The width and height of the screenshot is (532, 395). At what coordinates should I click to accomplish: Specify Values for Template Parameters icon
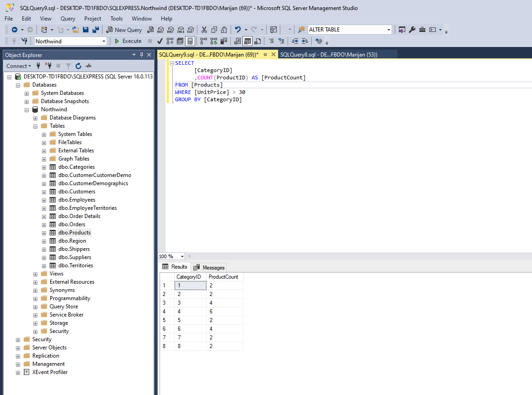(318, 41)
